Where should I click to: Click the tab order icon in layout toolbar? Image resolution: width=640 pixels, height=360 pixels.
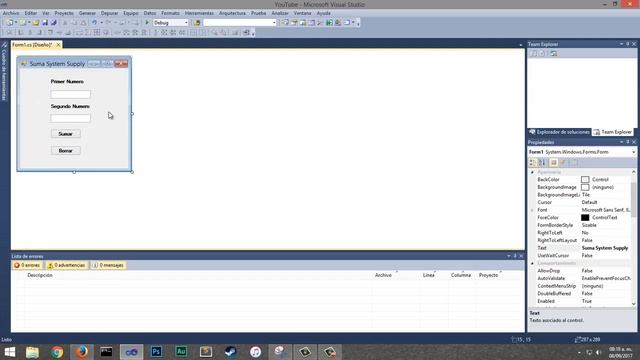pos(247,33)
